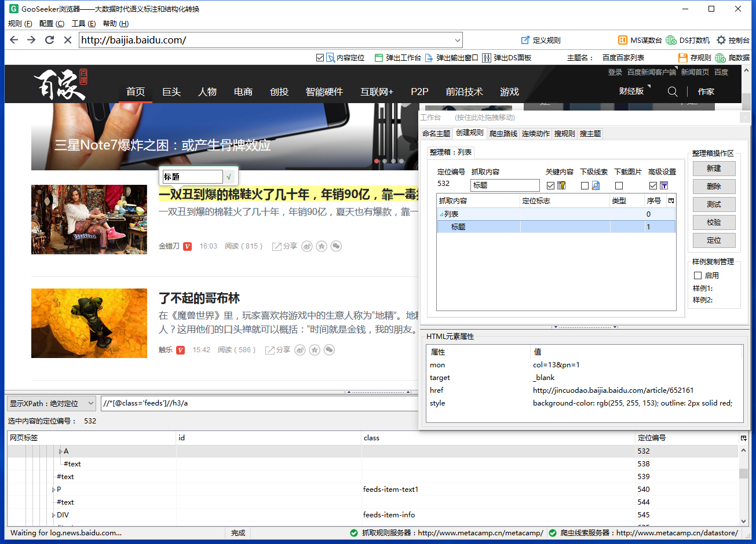Open the 工具 menu
This screenshot has height=544, width=756.
click(83, 24)
